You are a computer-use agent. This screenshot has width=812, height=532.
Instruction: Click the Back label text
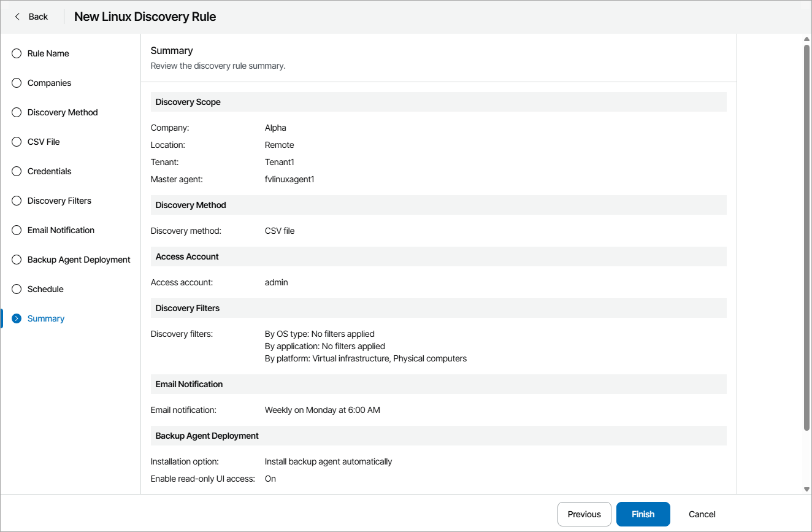[x=38, y=17]
